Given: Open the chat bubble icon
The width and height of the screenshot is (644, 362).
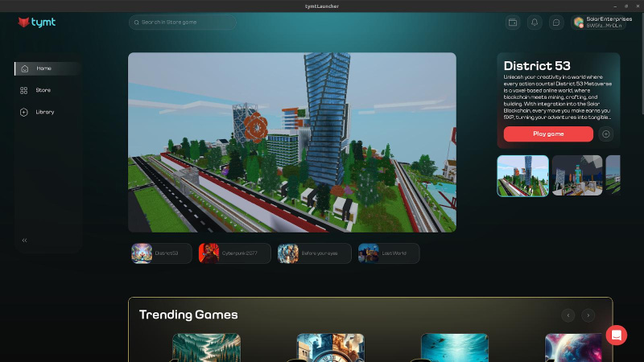Looking at the screenshot, I should pyautogui.click(x=555, y=23).
